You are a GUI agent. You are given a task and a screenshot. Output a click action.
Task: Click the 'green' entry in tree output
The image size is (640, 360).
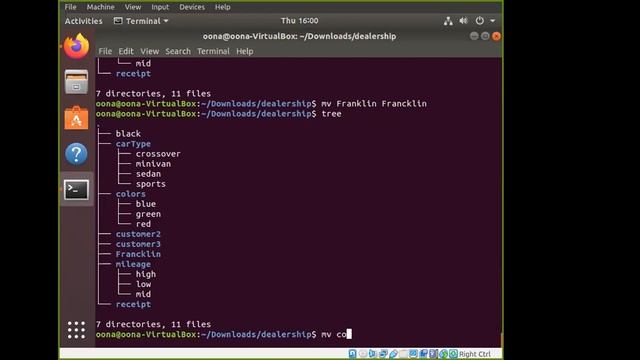148,214
